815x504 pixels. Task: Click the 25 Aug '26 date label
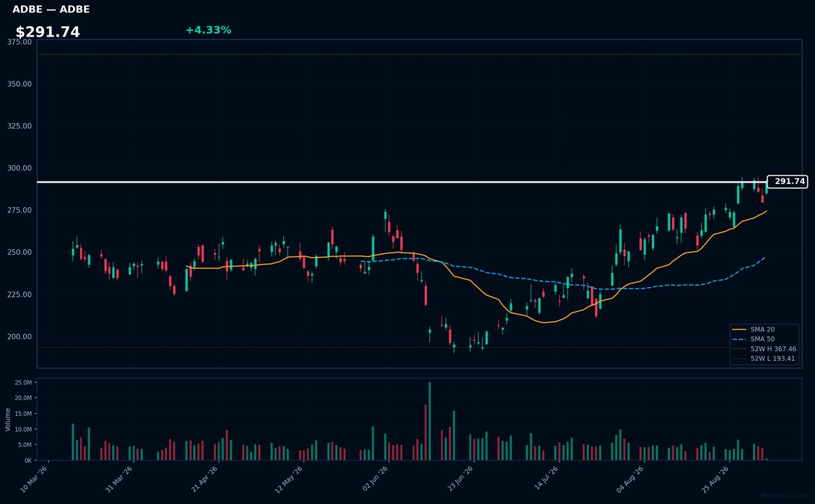pos(715,479)
